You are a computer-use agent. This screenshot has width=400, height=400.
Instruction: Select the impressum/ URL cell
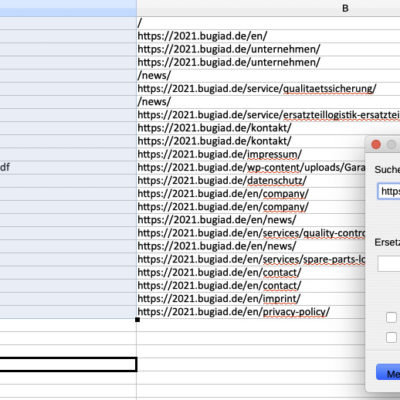(251, 154)
